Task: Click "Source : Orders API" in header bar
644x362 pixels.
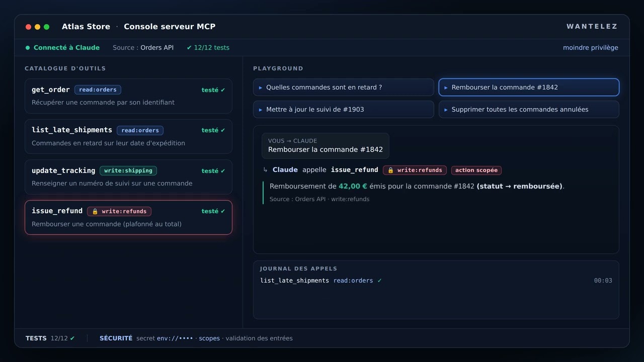Action: pyautogui.click(x=143, y=48)
